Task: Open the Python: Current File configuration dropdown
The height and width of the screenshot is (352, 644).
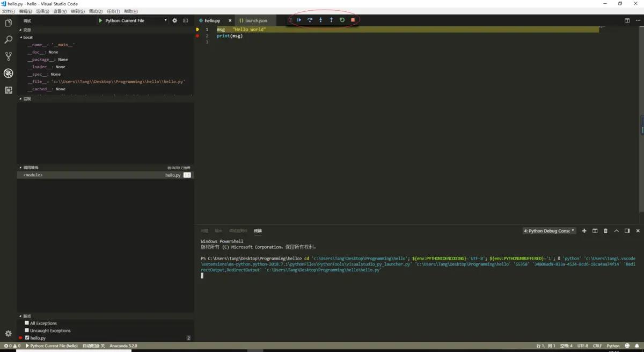Action: [133, 20]
